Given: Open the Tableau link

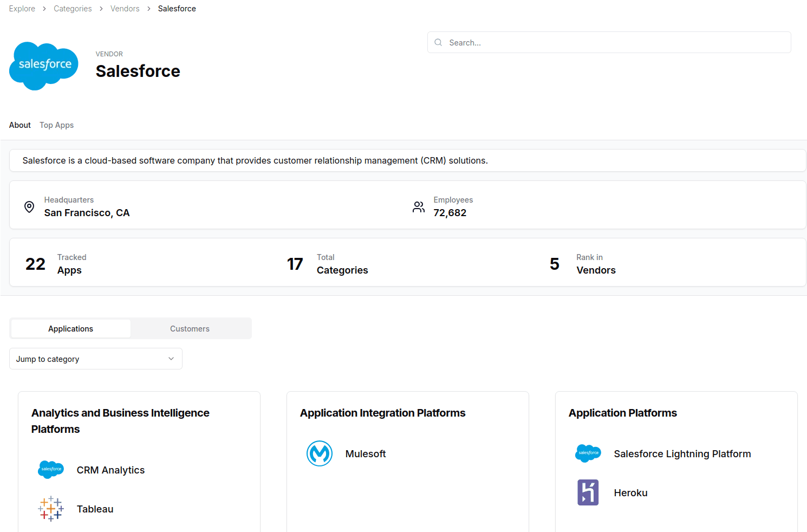Looking at the screenshot, I should 95,509.
